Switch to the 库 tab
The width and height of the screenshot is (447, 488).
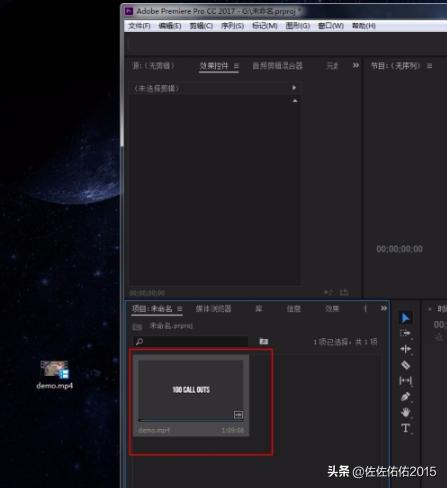pos(259,309)
